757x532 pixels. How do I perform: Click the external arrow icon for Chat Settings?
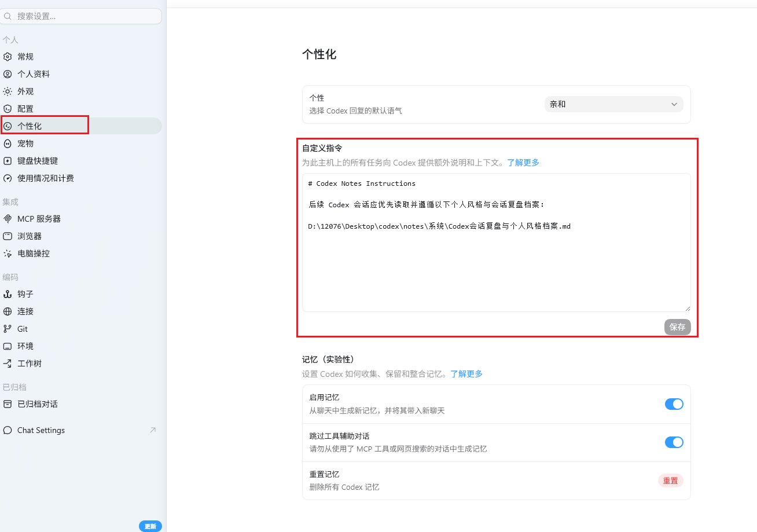pyautogui.click(x=153, y=430)
